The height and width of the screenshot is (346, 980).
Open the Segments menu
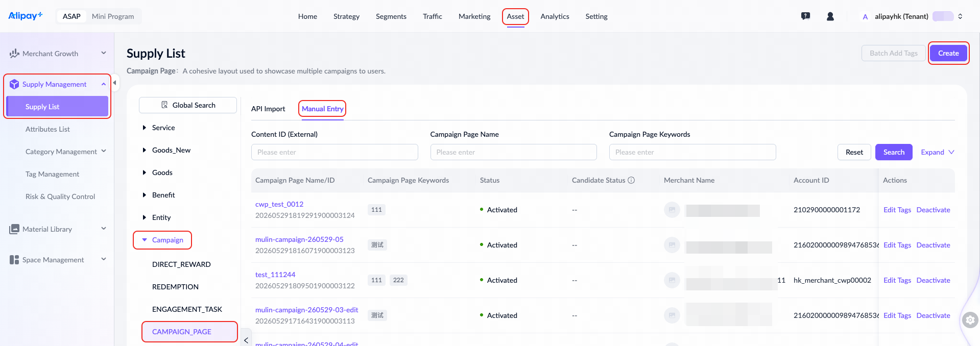click(391, 16)
